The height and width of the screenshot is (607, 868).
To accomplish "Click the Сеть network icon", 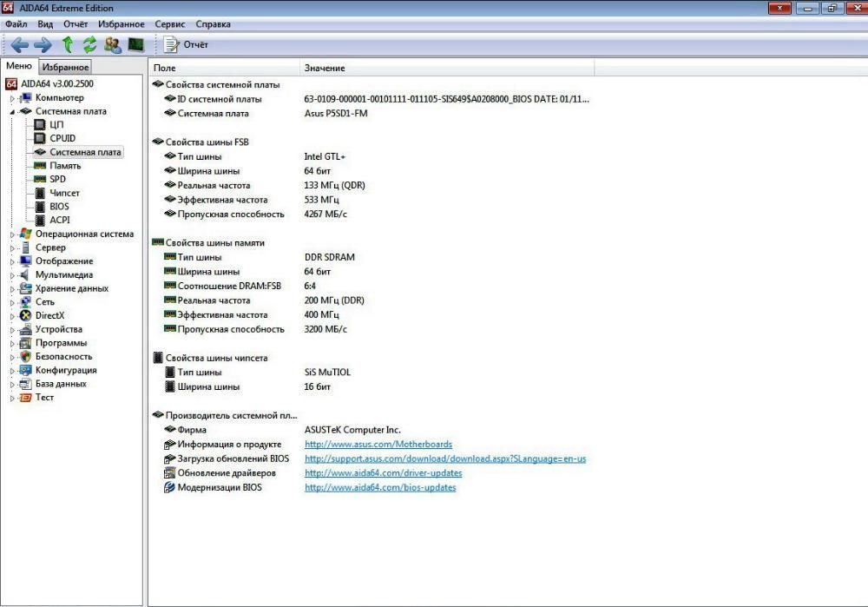I will 25,302.
